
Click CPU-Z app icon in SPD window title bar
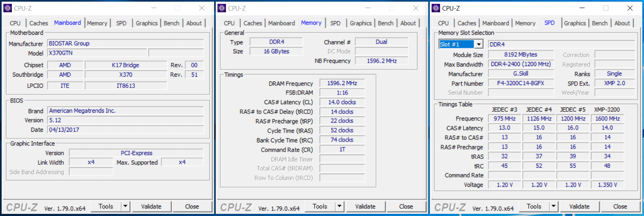436,8
